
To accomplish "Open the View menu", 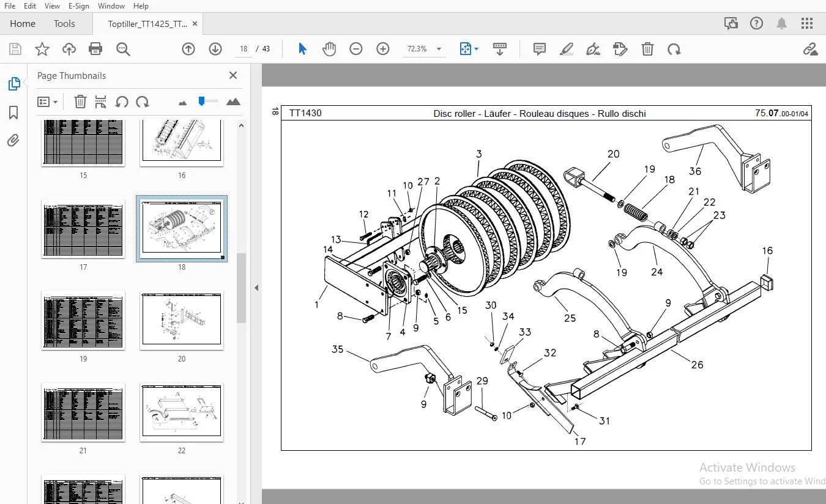I will [53, 6].
